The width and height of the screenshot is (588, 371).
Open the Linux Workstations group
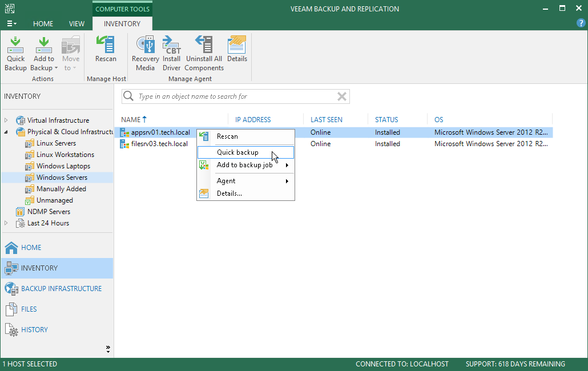tap(65, 155)
